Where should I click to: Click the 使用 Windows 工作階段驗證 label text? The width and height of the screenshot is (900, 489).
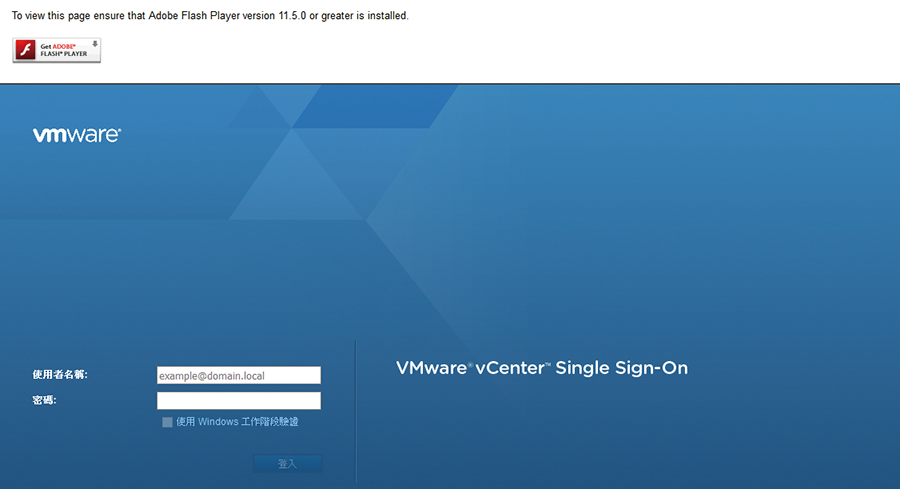(x=237, y=422)
